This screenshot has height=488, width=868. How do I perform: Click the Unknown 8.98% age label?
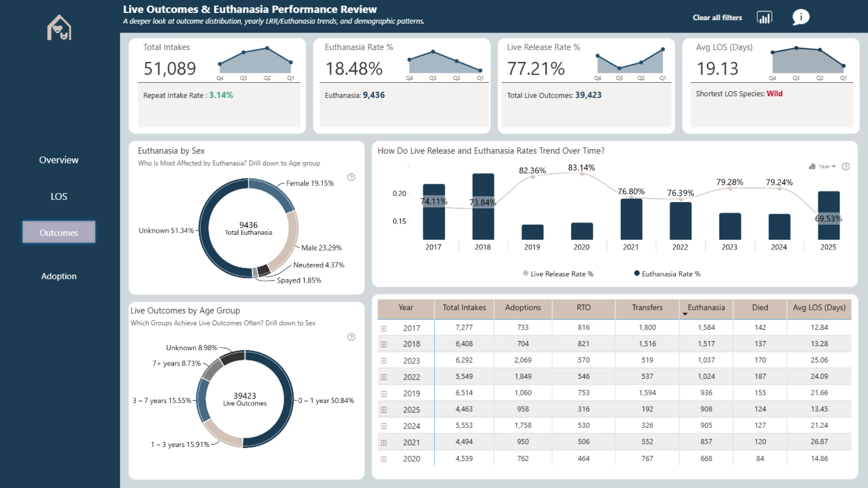tap(192, 347)
